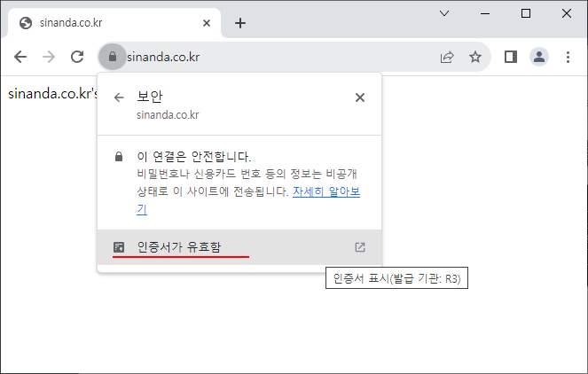Bookmark this page with the star icon
588x374 pixels.
(475, 57)
